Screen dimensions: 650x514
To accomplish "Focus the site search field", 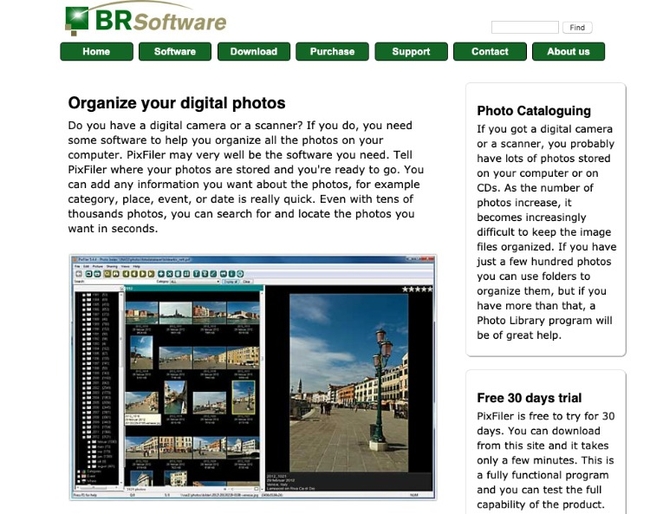I will [525, 27].
